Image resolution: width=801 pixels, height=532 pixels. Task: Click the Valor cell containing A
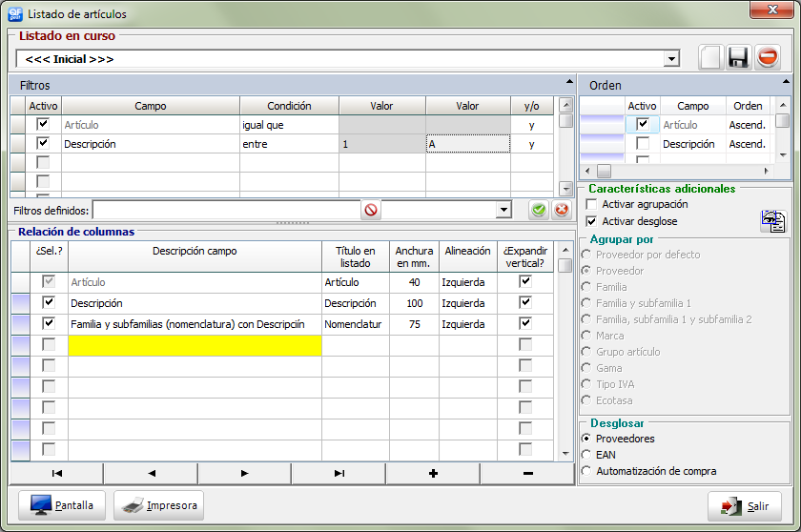pos(468,144)
